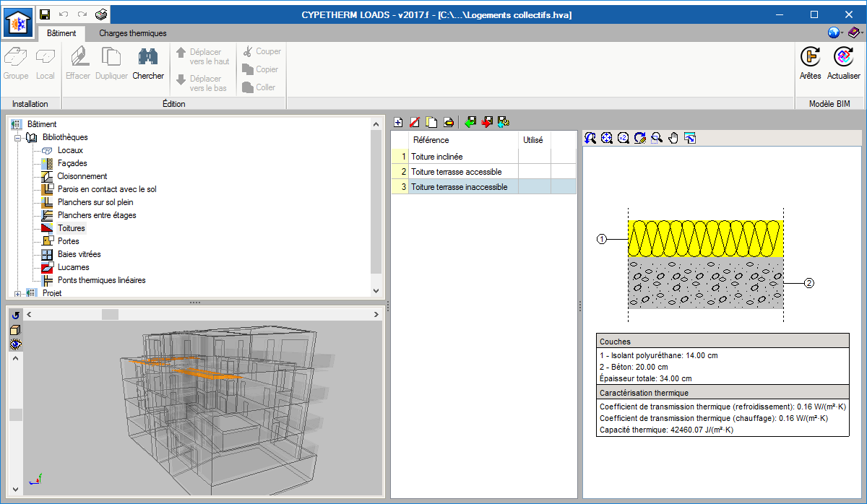Viewport: 867px width, 504px height.
Task: Reset 3D view with the blue rotate arrow
Action: pos(15,316)
